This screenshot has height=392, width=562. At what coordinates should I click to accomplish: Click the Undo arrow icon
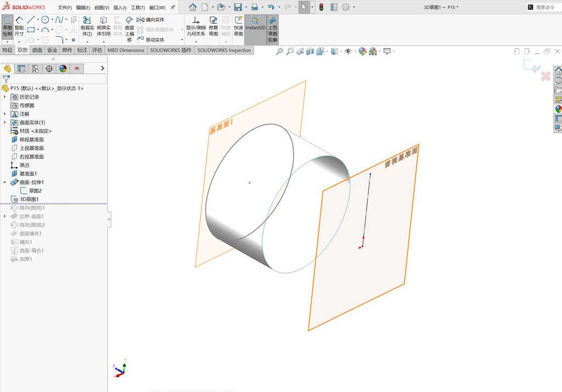(271, 7)
